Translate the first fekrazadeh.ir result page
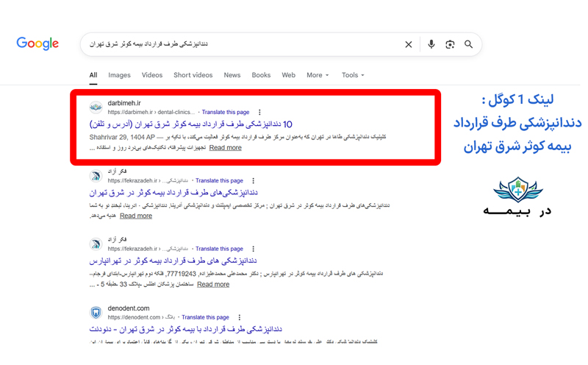This screenshot has height=365, width=588. click(219, 180)
